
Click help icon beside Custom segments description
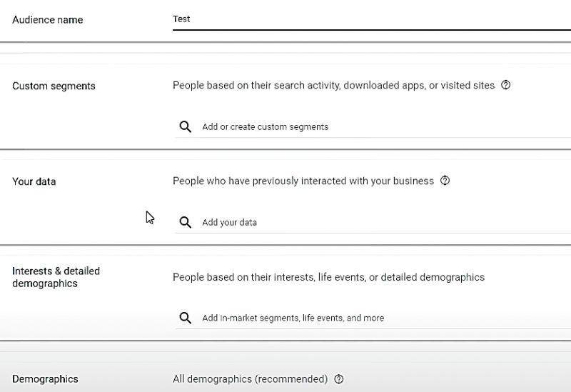506,85
